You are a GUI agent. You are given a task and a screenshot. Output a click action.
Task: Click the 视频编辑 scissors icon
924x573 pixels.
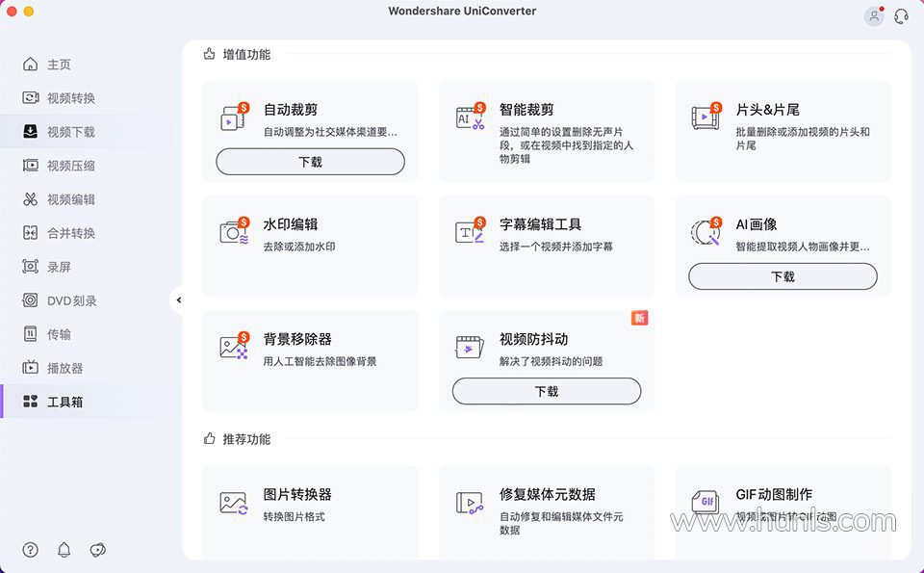click(30, 199)
